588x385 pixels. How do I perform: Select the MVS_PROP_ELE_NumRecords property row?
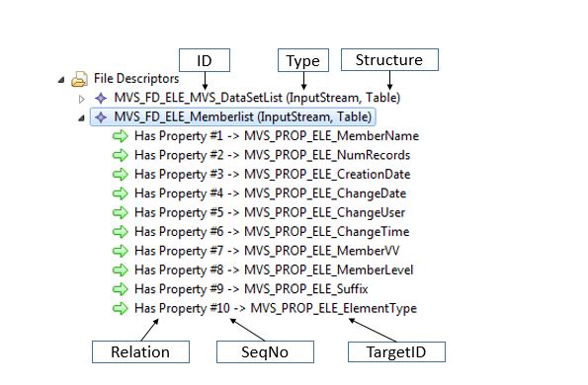tap(272, 155)
